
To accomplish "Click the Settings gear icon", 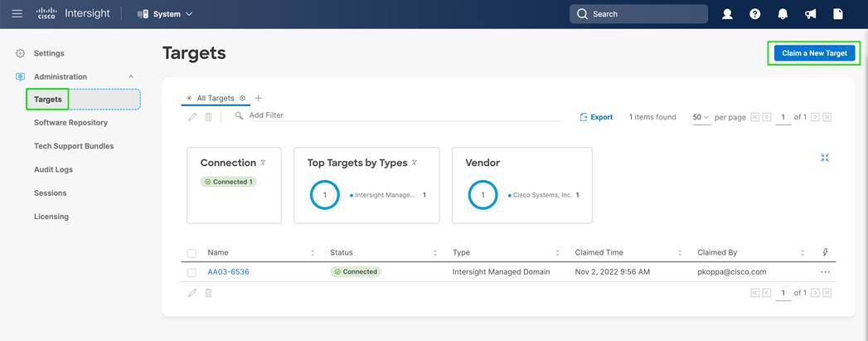I will click(21, 53).
